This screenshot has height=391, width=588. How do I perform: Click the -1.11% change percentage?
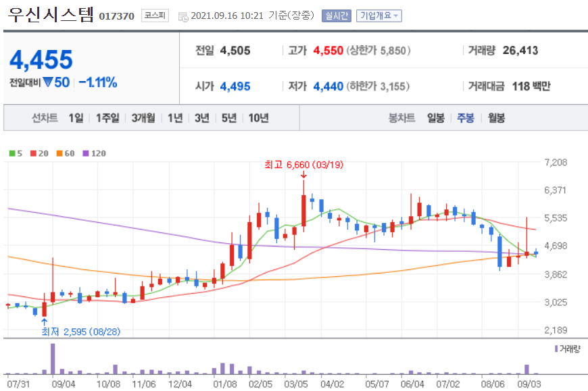click(x=98, y=82)
